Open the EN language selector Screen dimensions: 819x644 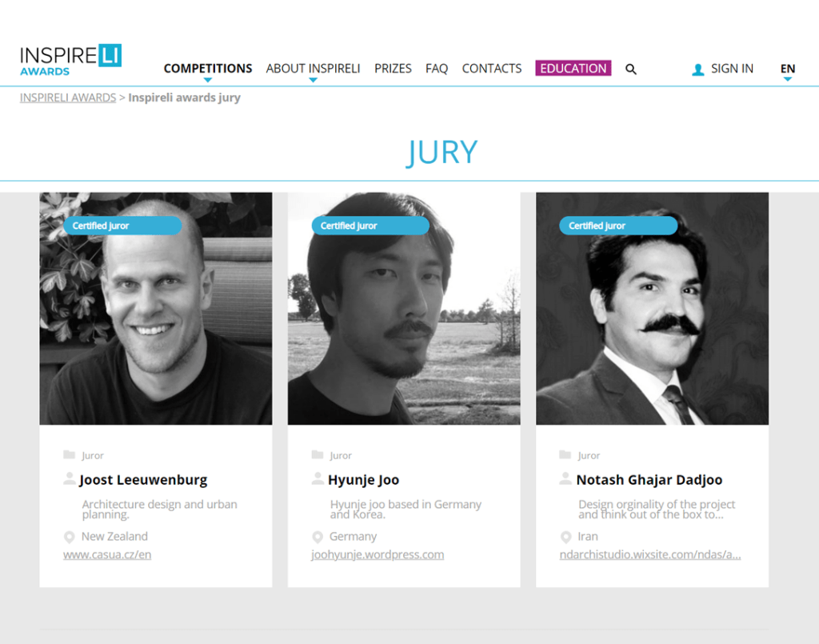tap(788, 69)
